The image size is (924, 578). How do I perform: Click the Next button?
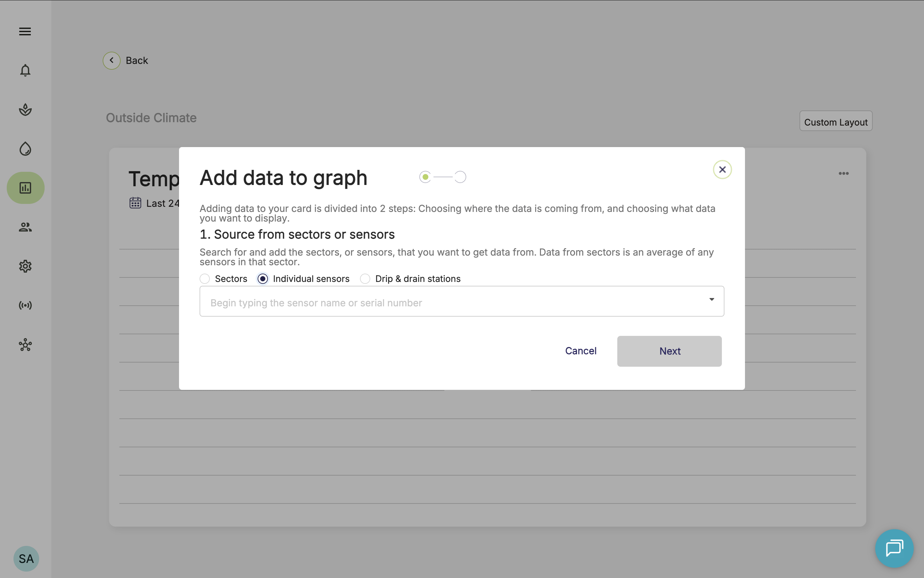(669, 351)
